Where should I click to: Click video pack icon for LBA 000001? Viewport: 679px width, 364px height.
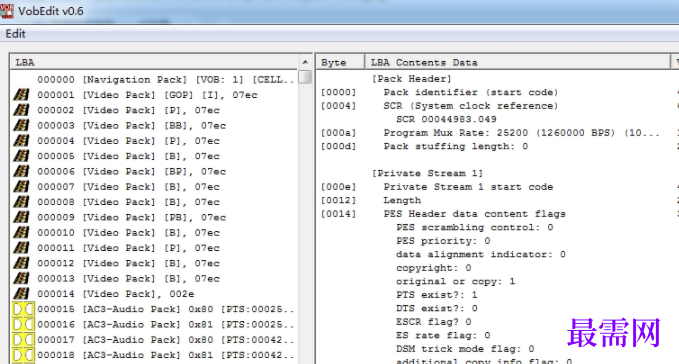(x=21, y=95)
